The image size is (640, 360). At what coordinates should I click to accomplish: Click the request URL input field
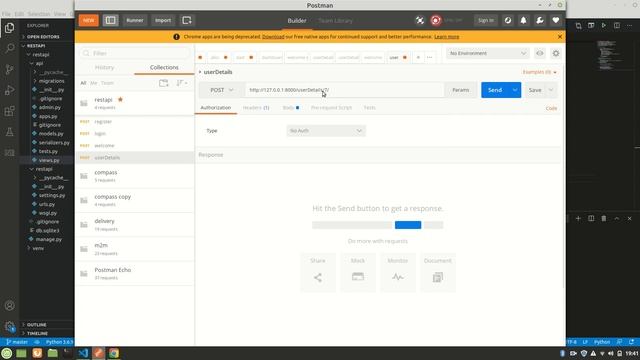click(x=344, y=90)
